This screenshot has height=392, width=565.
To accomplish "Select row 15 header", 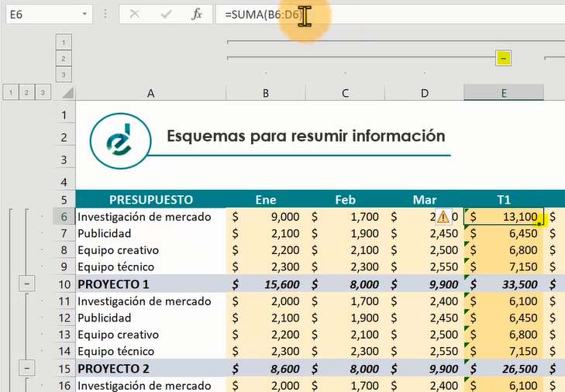I will tap(64, 369).
